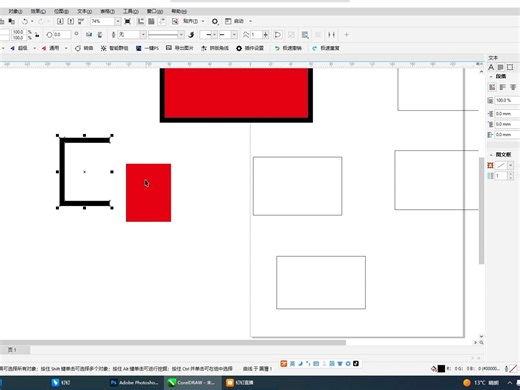This screenshot has height=390, width=520.
Task: Click the zoom navigator magnifier icon
Action: click(x=481, y=342)
